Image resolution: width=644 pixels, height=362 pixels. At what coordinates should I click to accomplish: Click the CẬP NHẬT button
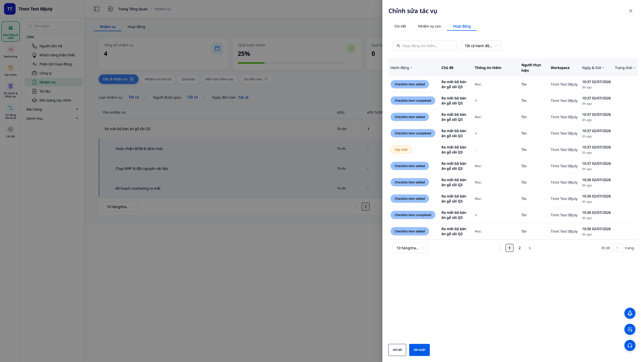point(419,350)
